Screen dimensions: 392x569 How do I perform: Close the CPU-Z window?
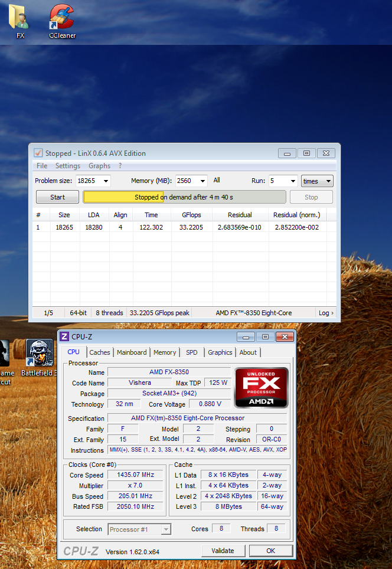[x=285, y=337]
